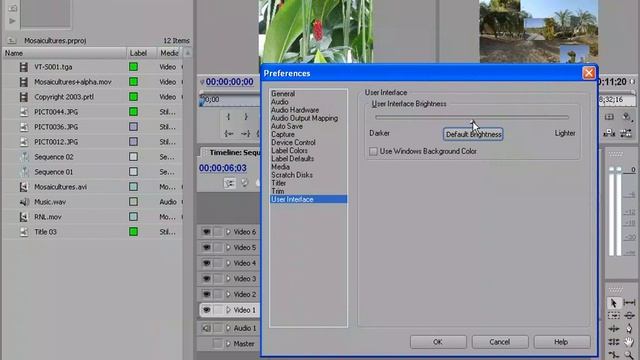Expand the Video 6 track triangle
Viewport: 640px width, 360px height.
coord(228,232)
